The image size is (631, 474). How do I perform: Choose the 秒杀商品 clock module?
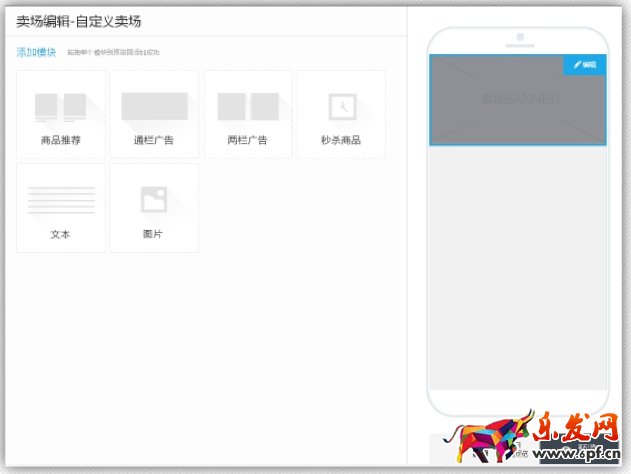tap(341, 114)
